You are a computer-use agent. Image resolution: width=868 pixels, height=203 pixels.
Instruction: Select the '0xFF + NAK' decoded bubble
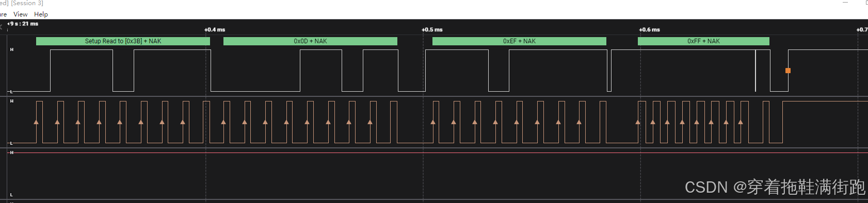click(x=703, y=41)
